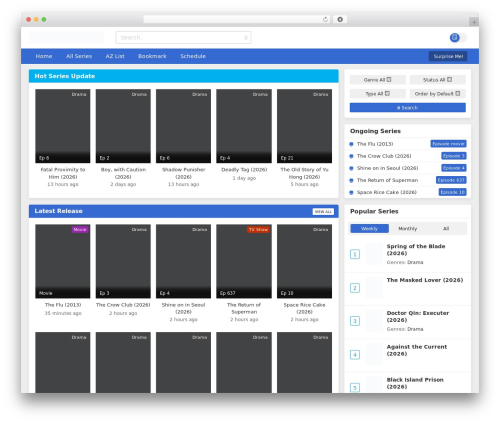
Task: Click the site logo in the header
Action: 66,37
